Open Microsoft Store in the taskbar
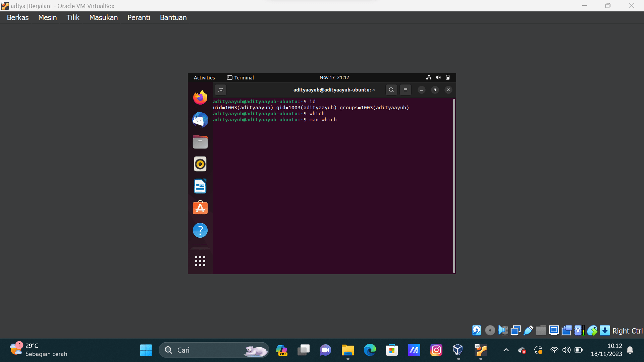 click(392, 350)
